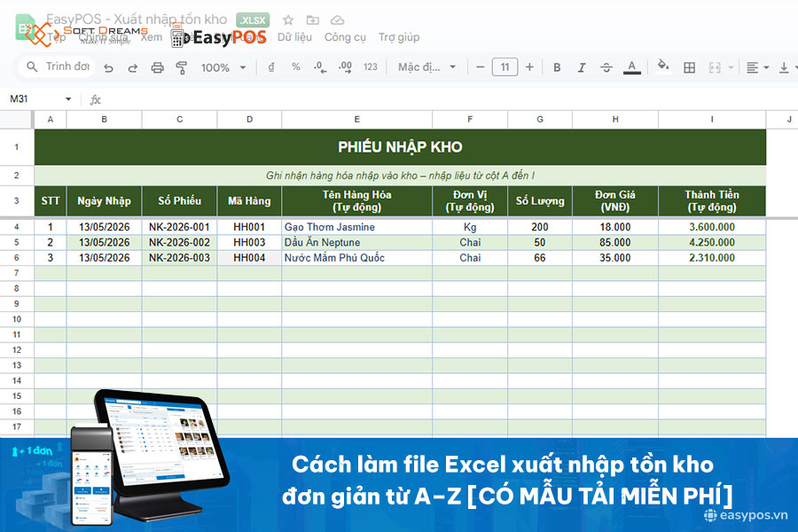Select total cell 3.600.000
This screenshot has height=532, width=798.
tap(712, 227)
